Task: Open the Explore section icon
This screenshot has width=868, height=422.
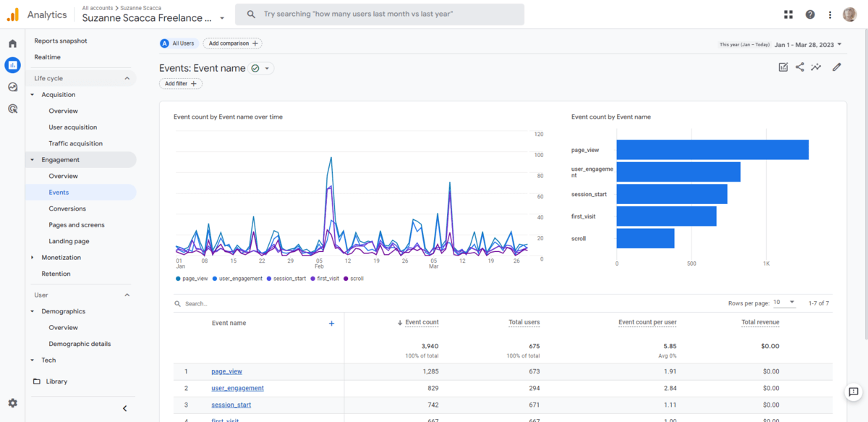Action: 12,86
